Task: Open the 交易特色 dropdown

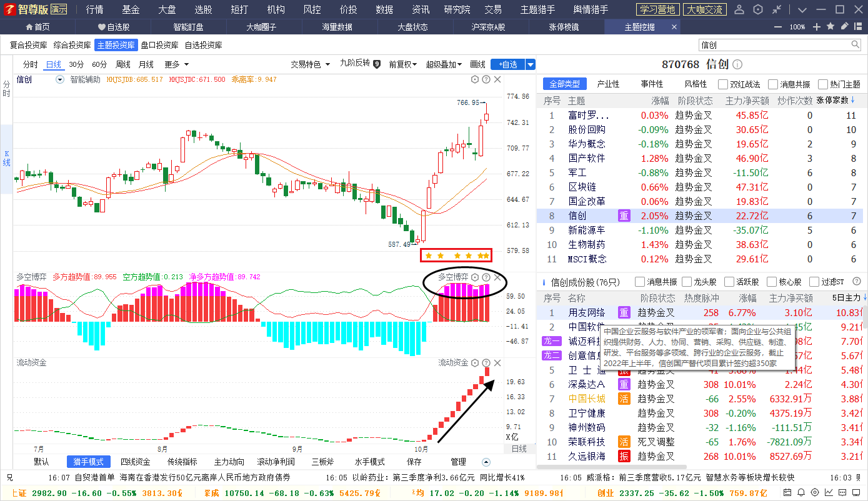Action: point(311,64)
